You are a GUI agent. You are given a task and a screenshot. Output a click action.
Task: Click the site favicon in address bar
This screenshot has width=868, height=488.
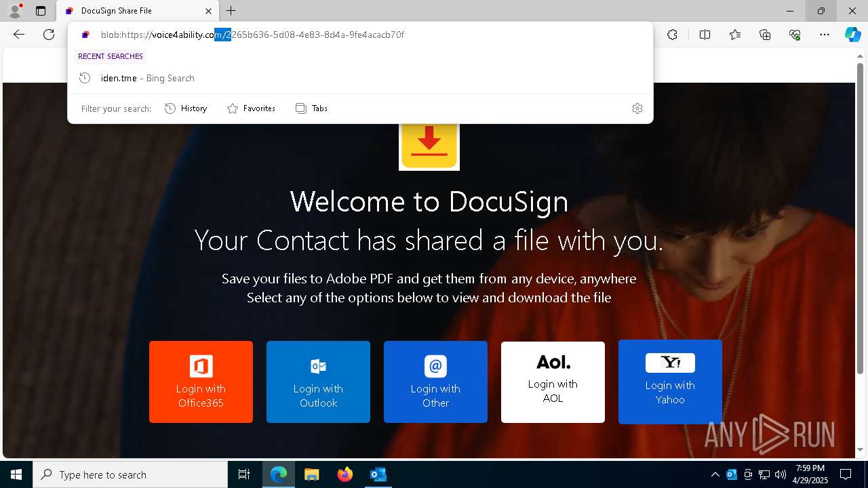[x=85, y=35]
